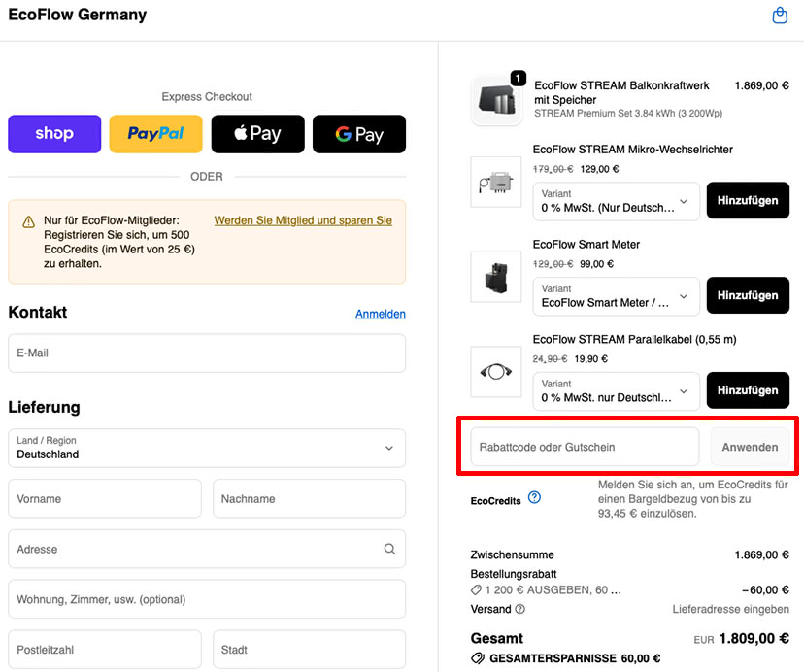Open STREAM Balkonkraftwerk product thumbnail
This screenshot has width=804, height=672.
click(496, 100)
